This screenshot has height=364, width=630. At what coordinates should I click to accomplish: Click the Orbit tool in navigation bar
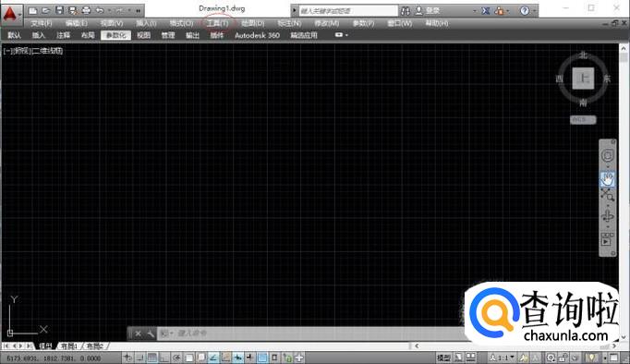click(607, 216)
